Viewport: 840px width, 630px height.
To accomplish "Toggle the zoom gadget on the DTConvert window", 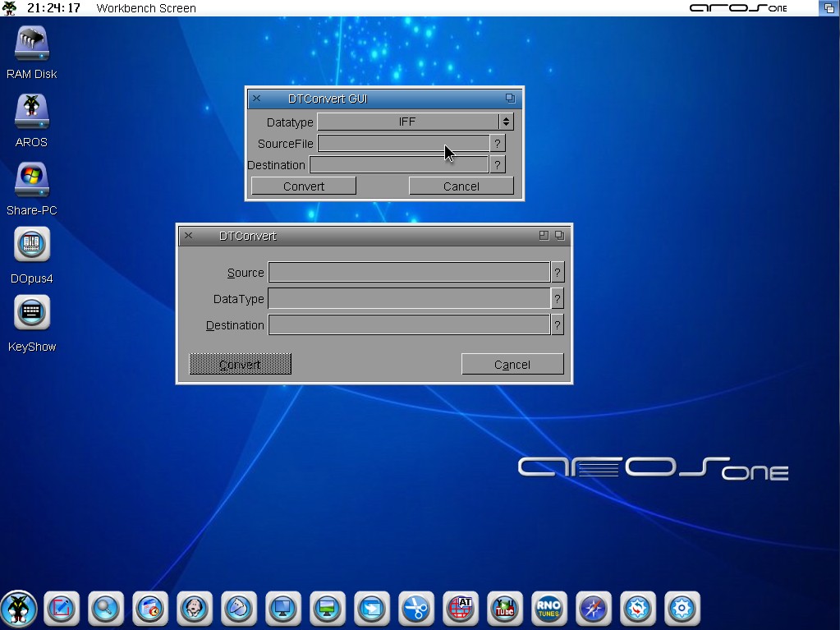I will point(544,236).
